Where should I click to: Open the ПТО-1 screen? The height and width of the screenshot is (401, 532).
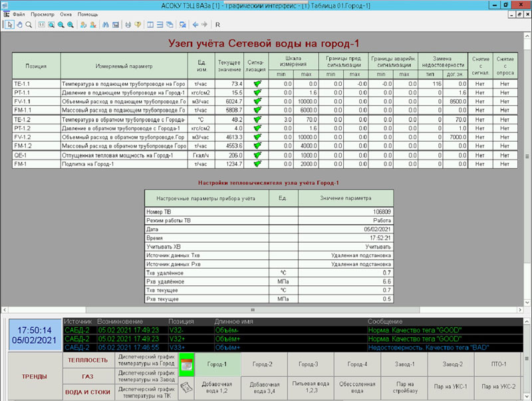[x=498, y=364]
